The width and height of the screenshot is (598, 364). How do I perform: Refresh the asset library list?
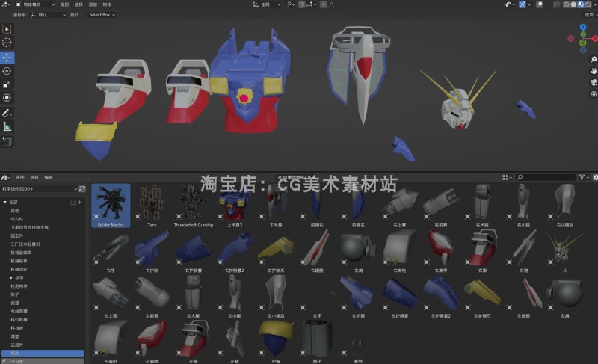point(81,188)
